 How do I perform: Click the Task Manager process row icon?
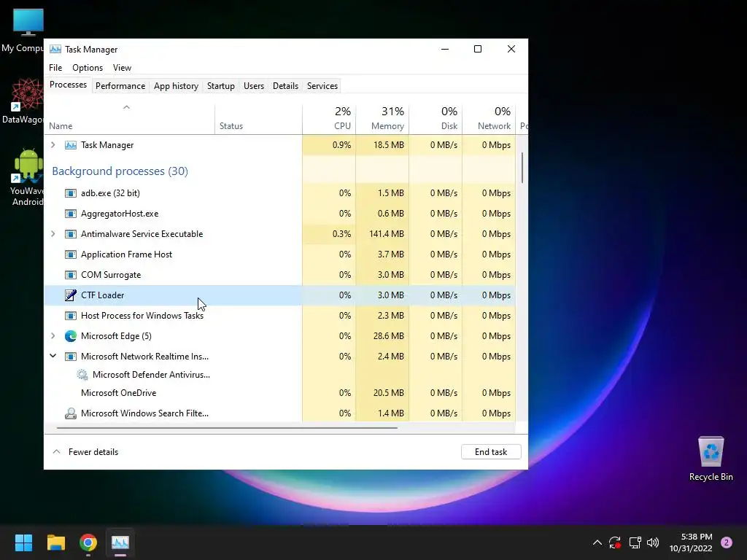71,145
